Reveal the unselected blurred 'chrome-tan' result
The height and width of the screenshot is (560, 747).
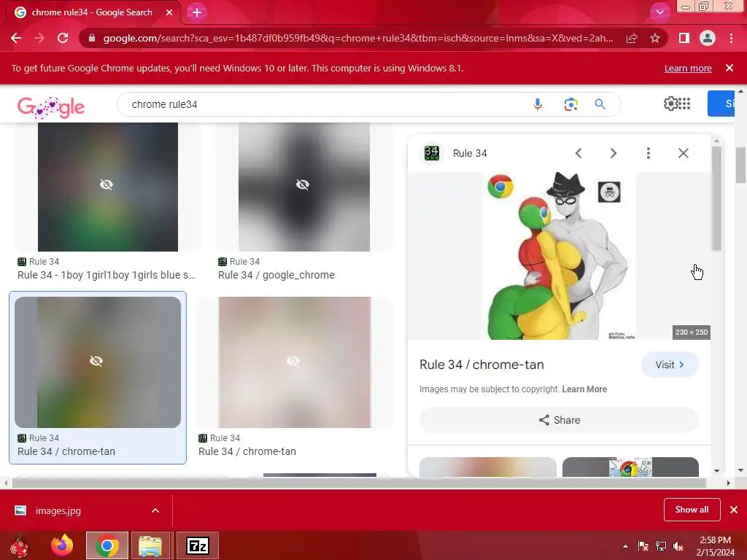295,362
